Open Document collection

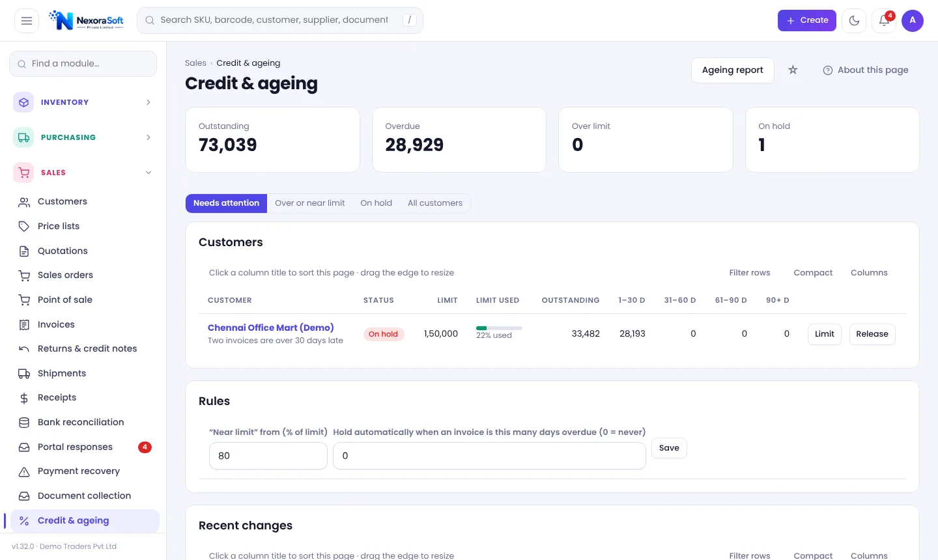coord(85,496)
